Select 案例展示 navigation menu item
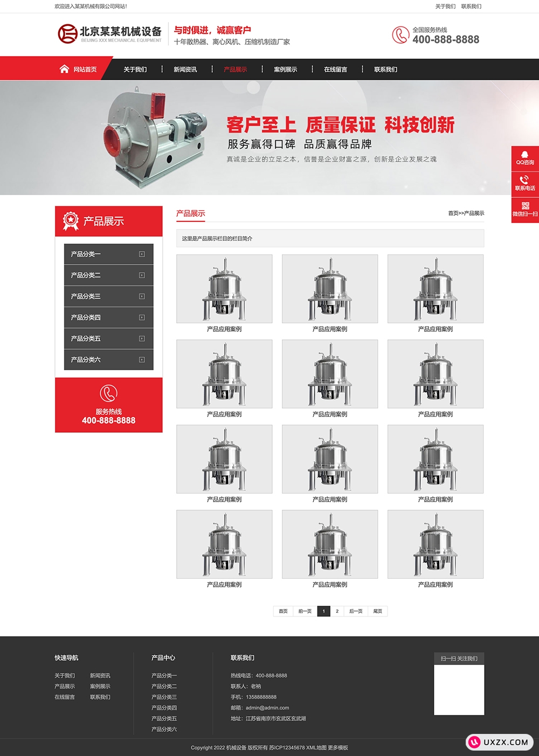 285,70
